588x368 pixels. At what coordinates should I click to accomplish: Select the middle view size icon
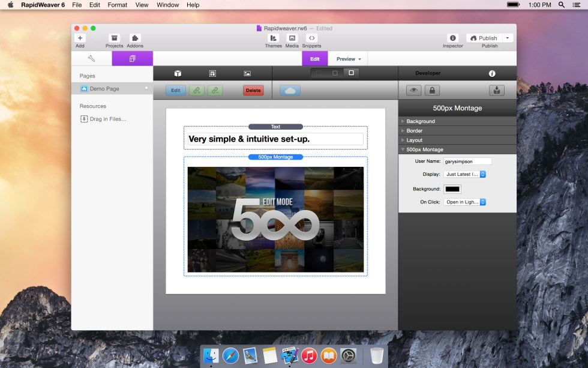click(335, 73)
